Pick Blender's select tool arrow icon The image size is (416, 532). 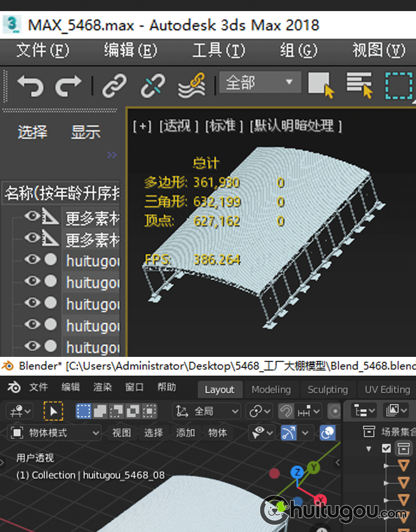click(x=53, y=411)
